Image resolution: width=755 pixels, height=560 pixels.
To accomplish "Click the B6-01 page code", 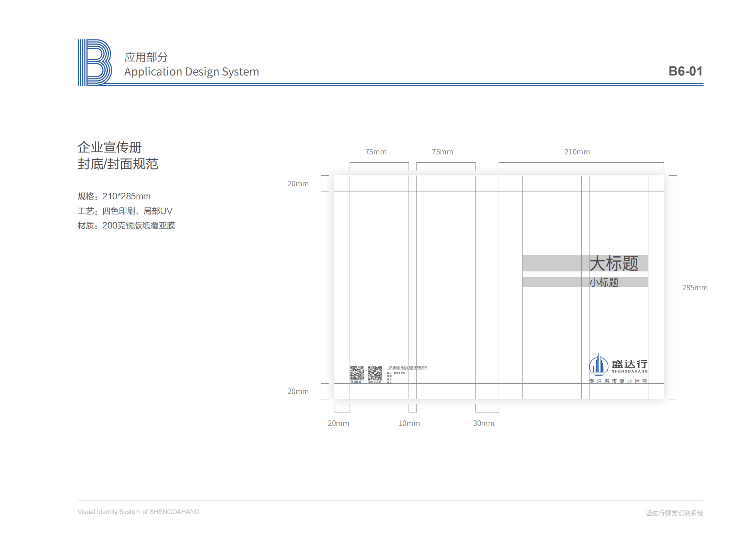I will (x=685, y=71).
